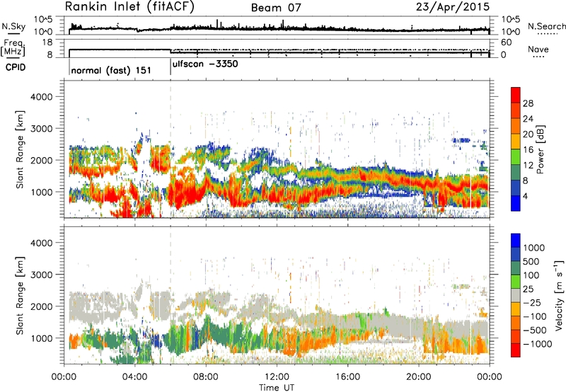The height and width of the screenshot is (392, 566).
Task: Pick the bottom red velocity colorbar swatch
Action: tap(516, 350)
